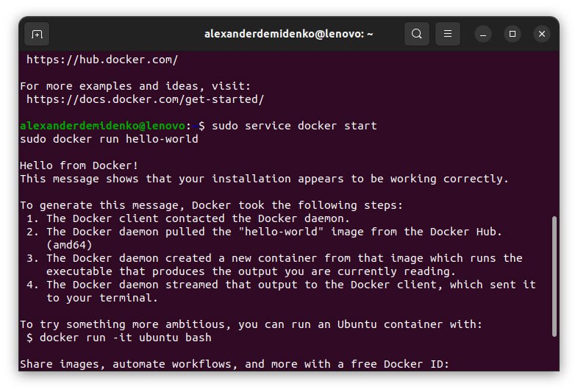The image size is (578, 392).
Task: Click the 'For more examples and ideas' line
Action: coord(135,86)
